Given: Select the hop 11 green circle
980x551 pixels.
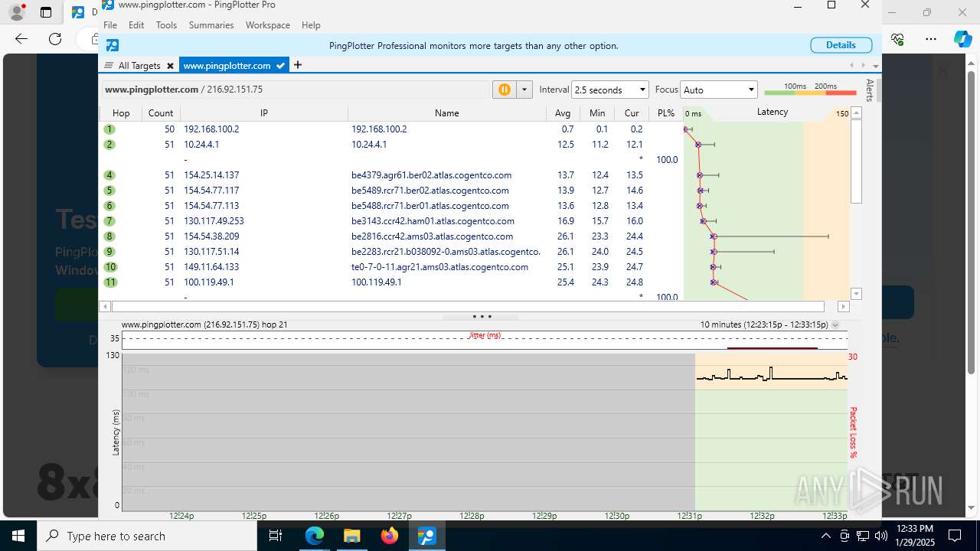Looking at the screenshot, I should coord(111,282).
